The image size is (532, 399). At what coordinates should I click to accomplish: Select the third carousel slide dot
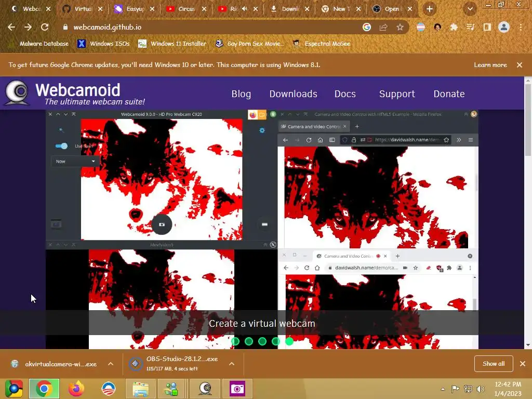262,341
